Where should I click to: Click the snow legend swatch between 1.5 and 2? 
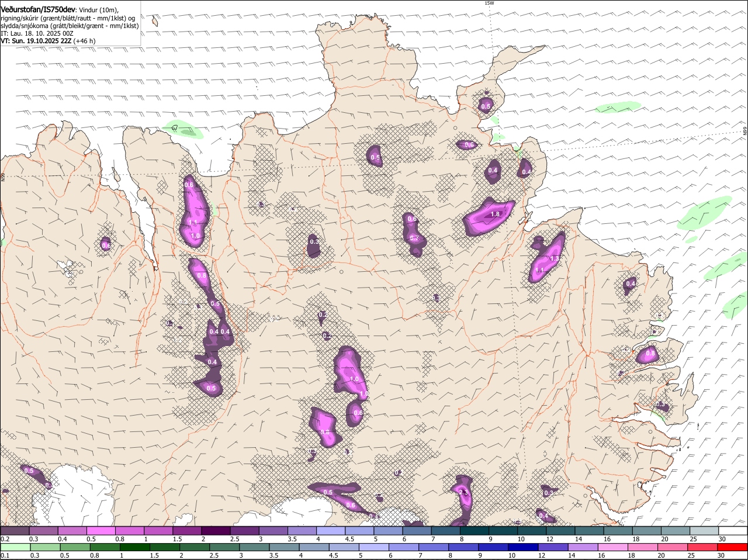coord(188,531)
